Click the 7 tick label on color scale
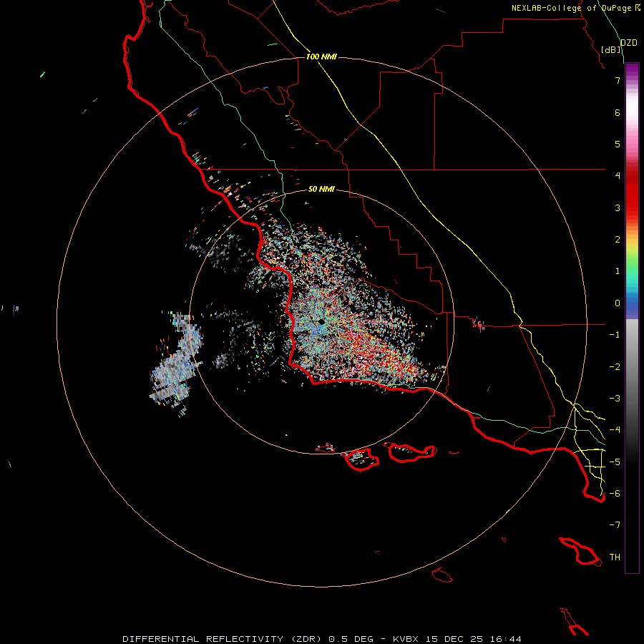 pos(618,80)
